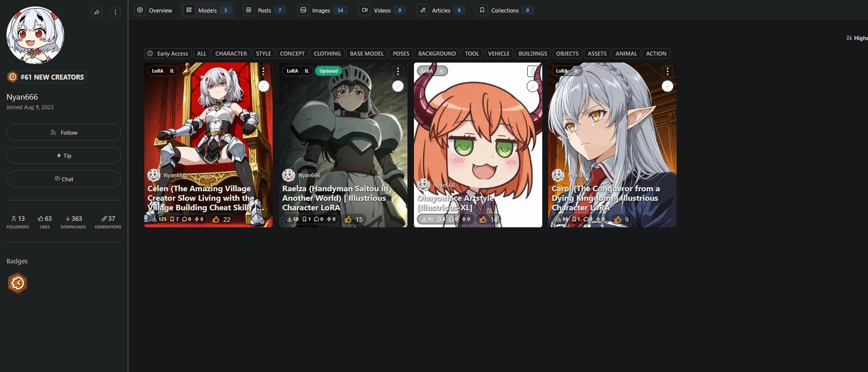The height and width of the screenshot is (372, 868).
Task: Click thumbs-up count 14 on Ohayouface card
Action: coord(489,219)
